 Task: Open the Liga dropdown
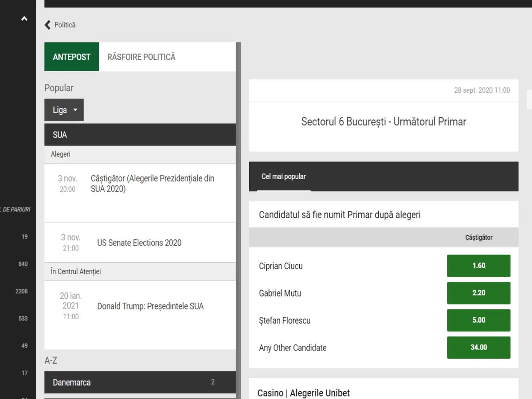(64, 110)
